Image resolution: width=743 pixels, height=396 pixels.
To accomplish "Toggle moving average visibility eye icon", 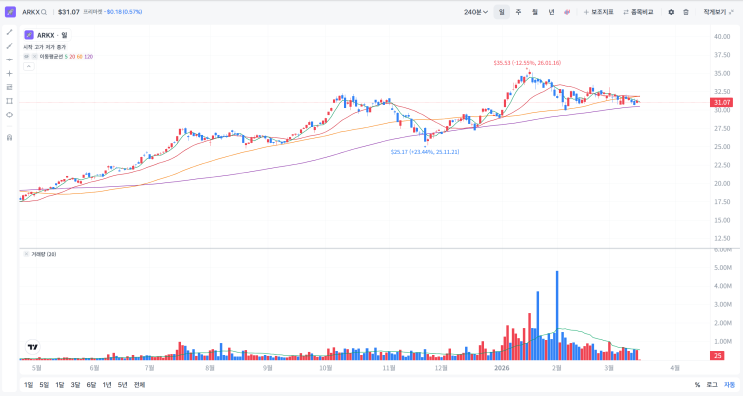I will pyautogui.click(x=27, y=56).
